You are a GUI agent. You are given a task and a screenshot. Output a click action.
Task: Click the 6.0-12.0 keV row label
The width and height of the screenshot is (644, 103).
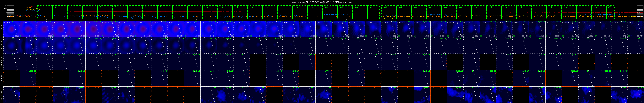[x=1, y=45]
